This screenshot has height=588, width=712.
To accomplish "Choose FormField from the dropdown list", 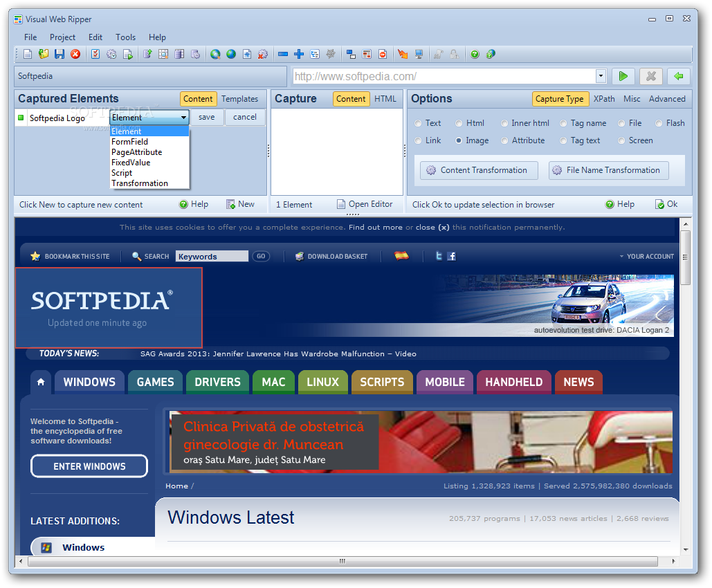I will 149,142.
